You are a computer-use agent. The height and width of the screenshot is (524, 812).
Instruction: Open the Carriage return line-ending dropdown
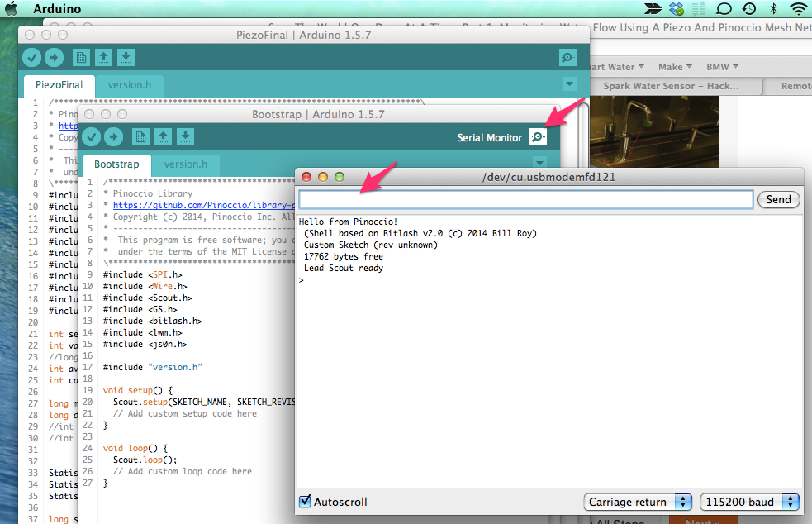[x=637, y=501]
